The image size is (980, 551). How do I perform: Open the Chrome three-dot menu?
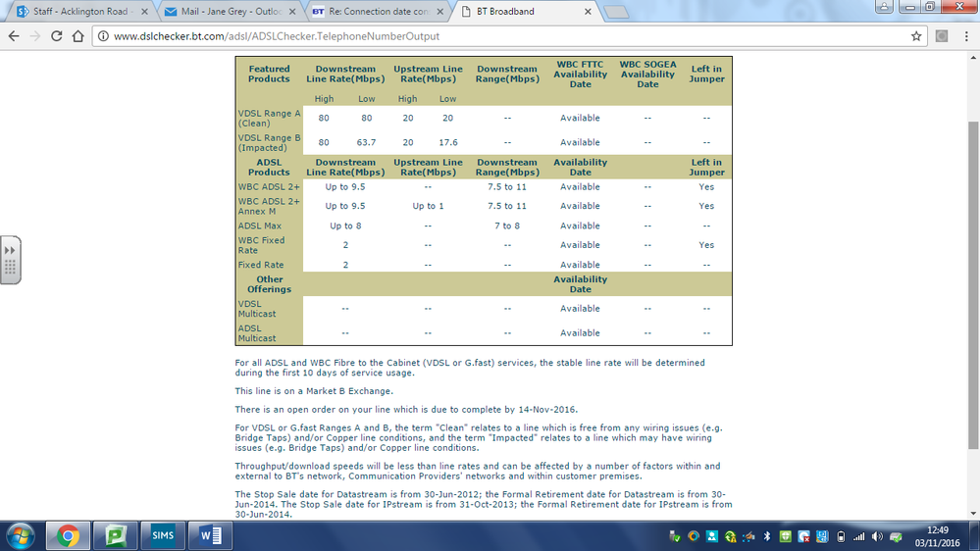966,36
